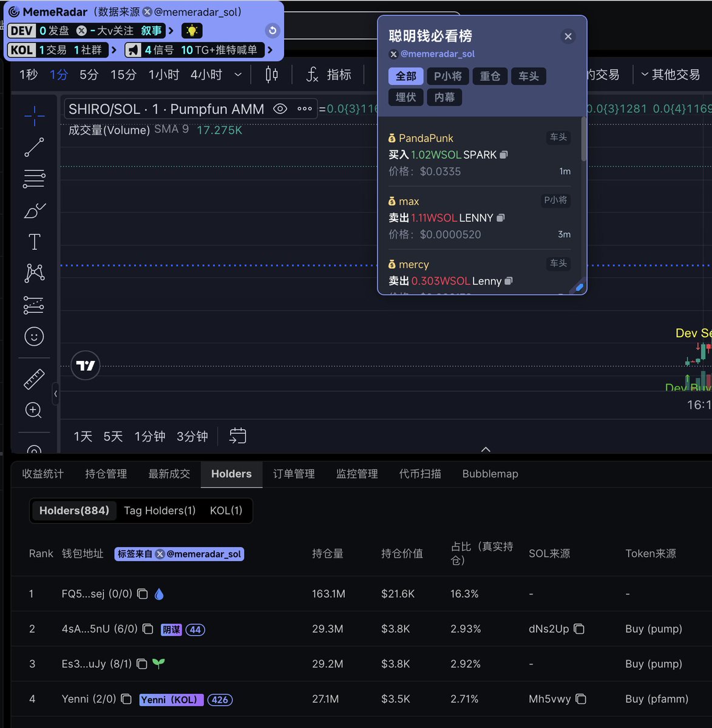Copy the SPARK token address
Screen dimensions: 712x728
(504, 155)
